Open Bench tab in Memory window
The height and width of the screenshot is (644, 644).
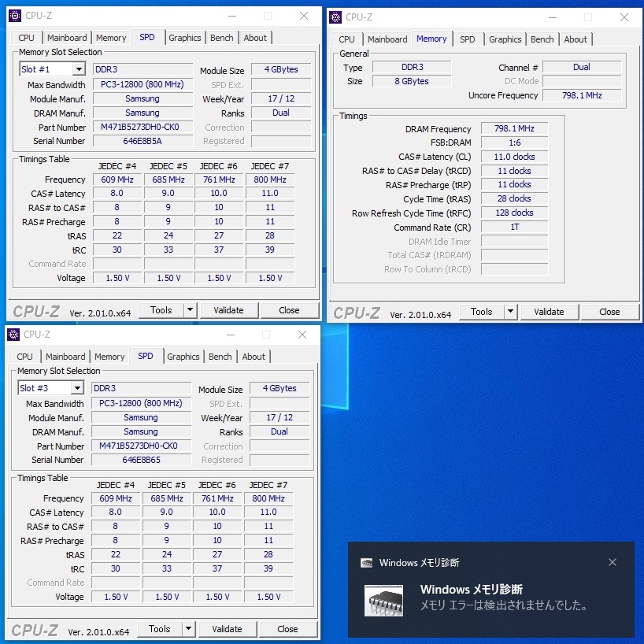[542, 39]
